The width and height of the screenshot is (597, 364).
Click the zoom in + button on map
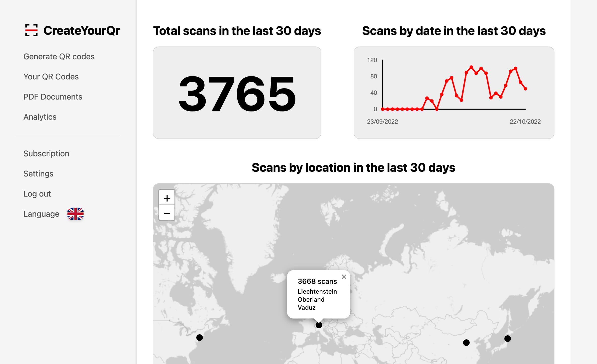167,198
